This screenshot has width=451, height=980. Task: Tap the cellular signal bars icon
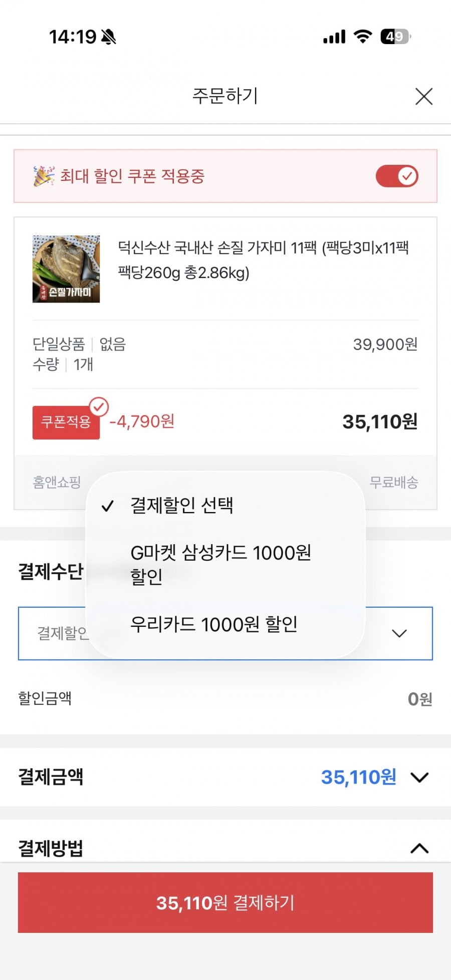point(334,37)
